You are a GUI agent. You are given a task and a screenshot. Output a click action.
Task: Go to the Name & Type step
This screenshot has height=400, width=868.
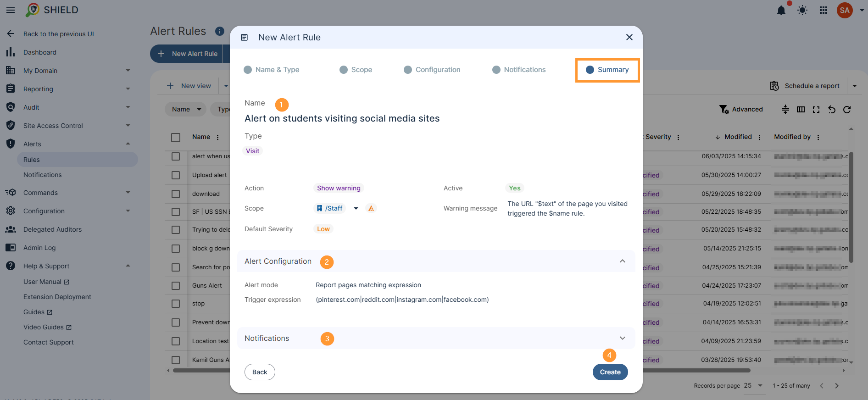pyautogui.click(x=272, y=70)
